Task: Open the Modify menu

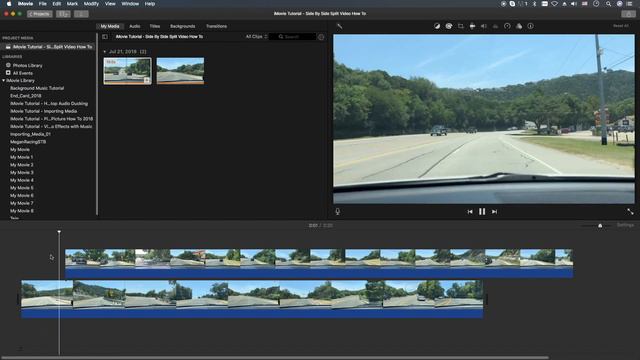Action: tap(91, 4)
